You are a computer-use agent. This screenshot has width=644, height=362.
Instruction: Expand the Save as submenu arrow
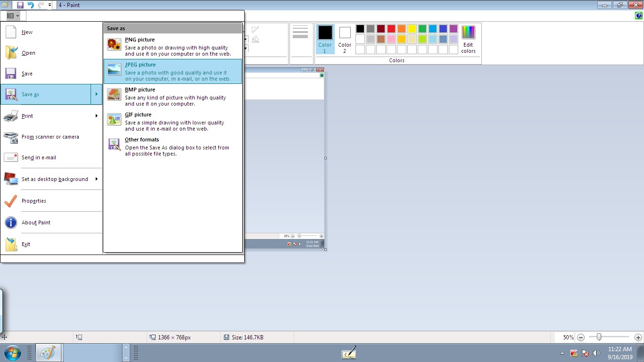96,94
